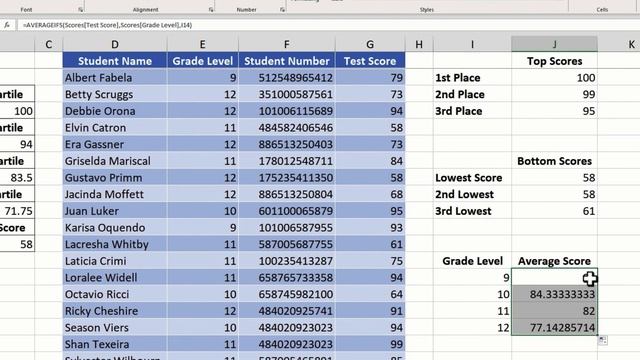This screenshot has width=640, height=360.
Task: Select the Shan Texeira name cell
Action: 115,344
